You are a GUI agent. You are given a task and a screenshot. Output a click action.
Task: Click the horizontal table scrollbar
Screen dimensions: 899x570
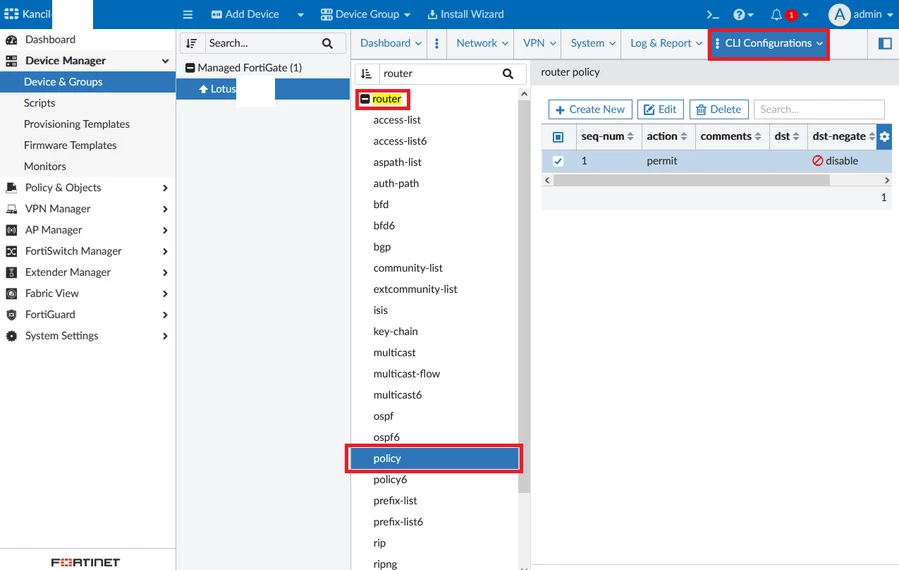(691, 180)
